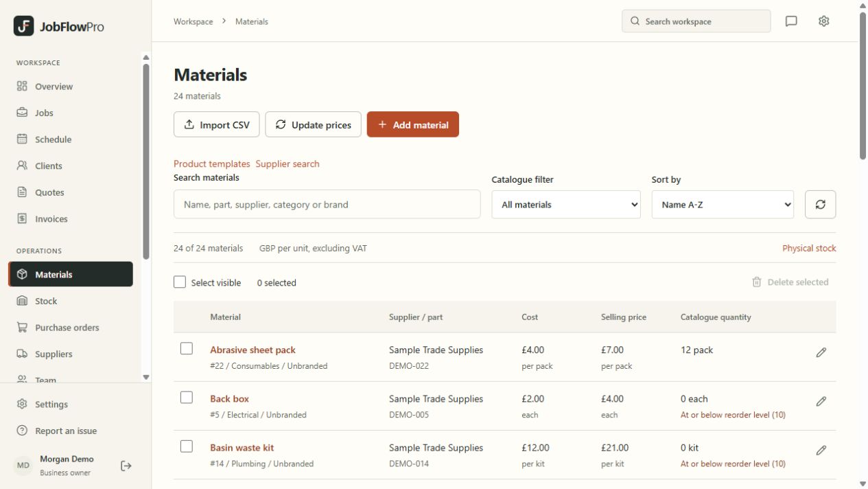The width and height of the screenshot is (868, 489).
Task: Click the Search materials input field
Action: (327, 205)
